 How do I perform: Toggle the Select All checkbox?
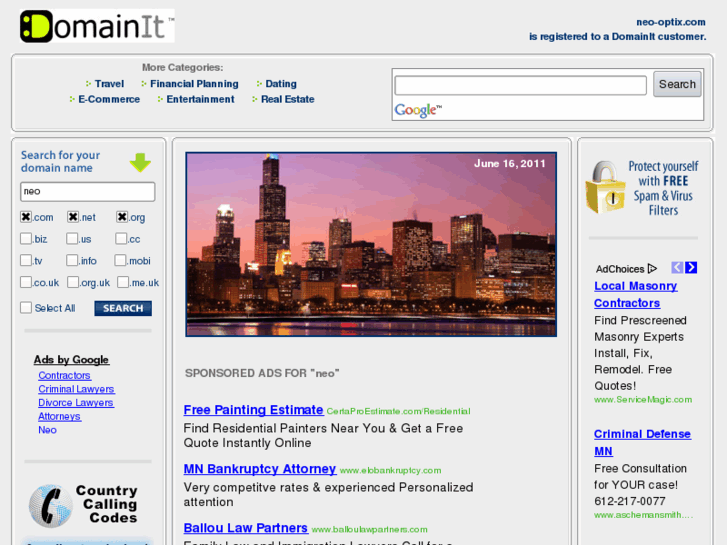point(26,308)
